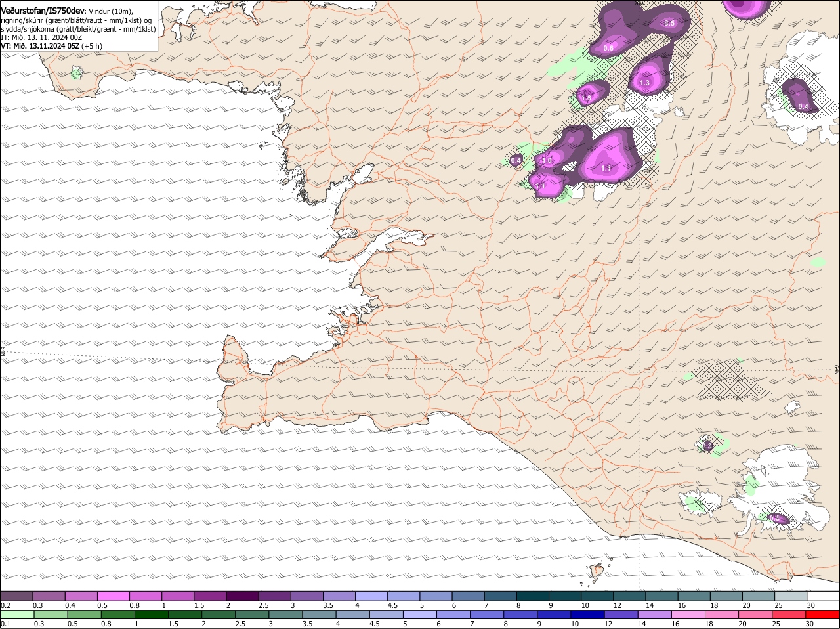
Task: Click the 'IT: Mið. 13. 11. 2024 00Z' line
Action: click(41, 37)
